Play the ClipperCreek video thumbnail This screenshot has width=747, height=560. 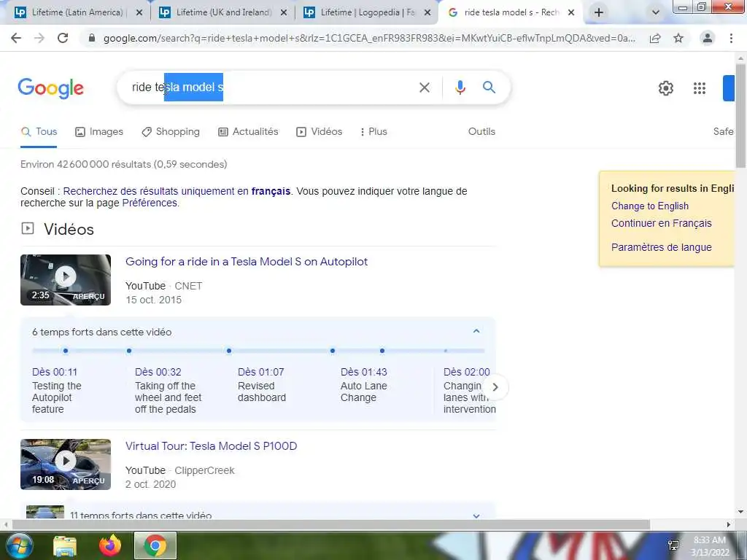click(x=66, y=464)
